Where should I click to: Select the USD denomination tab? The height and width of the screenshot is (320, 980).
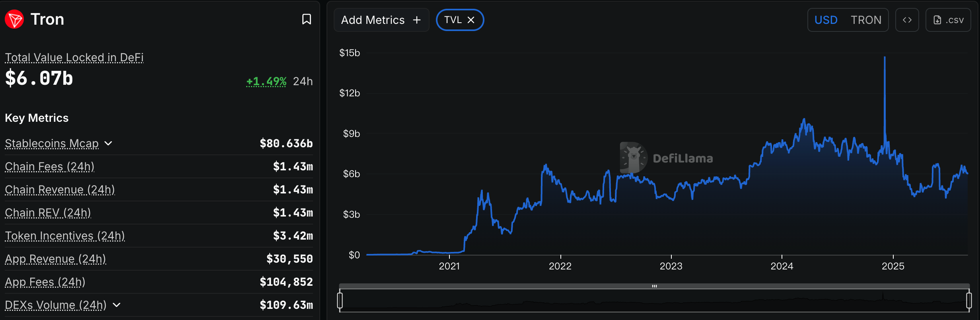click(x=826, y=20)
